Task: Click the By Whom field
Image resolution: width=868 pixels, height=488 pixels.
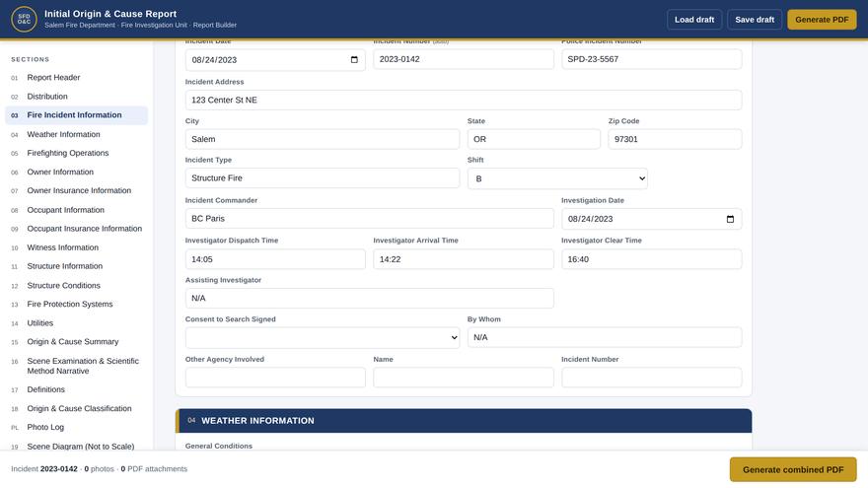Action: tap(605, 337)
